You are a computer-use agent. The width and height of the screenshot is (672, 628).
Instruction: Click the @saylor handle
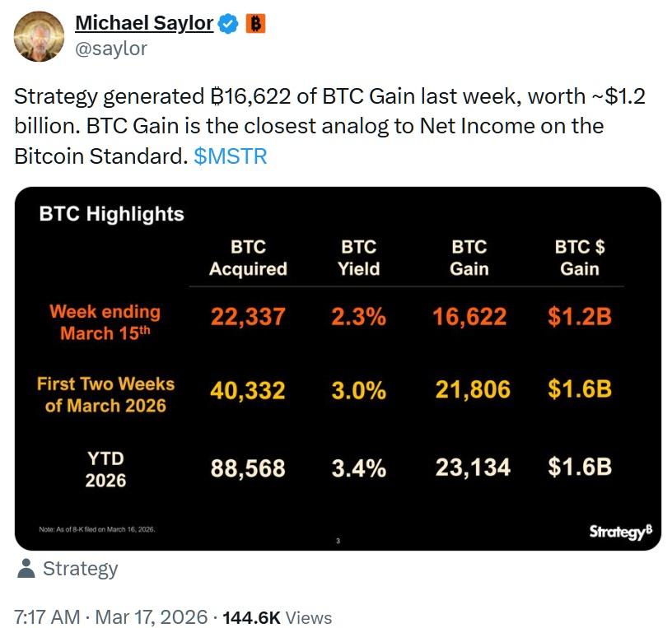click(111, 49)
